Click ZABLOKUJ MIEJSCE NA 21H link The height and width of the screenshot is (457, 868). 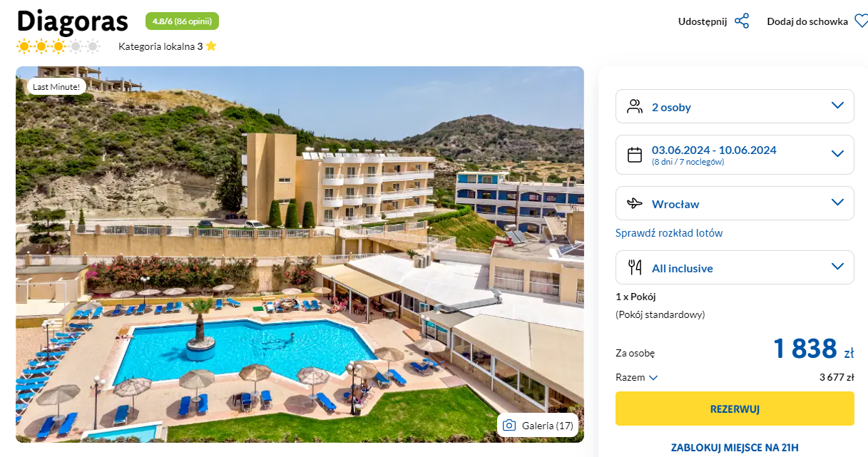[735, 448]
